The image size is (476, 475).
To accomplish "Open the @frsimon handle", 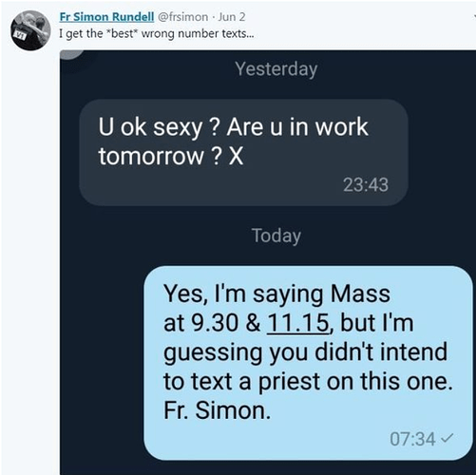I will (182, 17).
